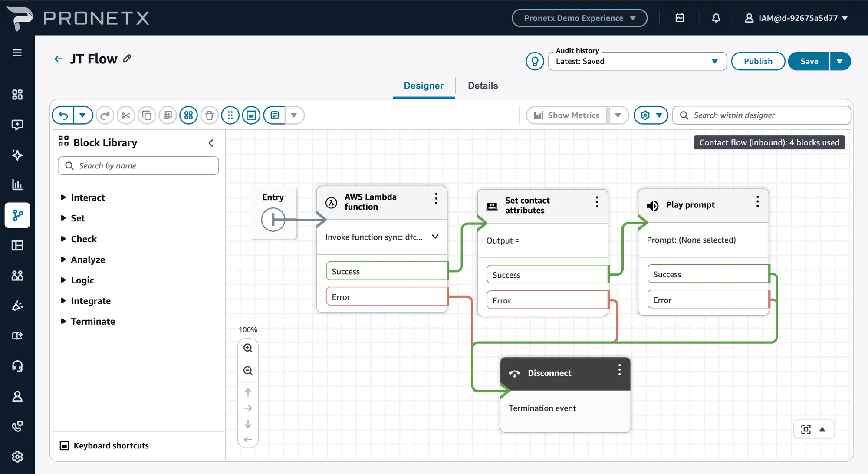Open the notifications bell

(716, 18)
